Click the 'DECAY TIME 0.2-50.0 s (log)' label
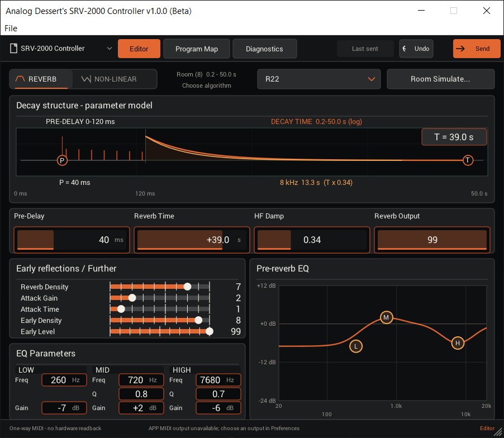This screenshot has height=438, width=504. coord(316,121)
